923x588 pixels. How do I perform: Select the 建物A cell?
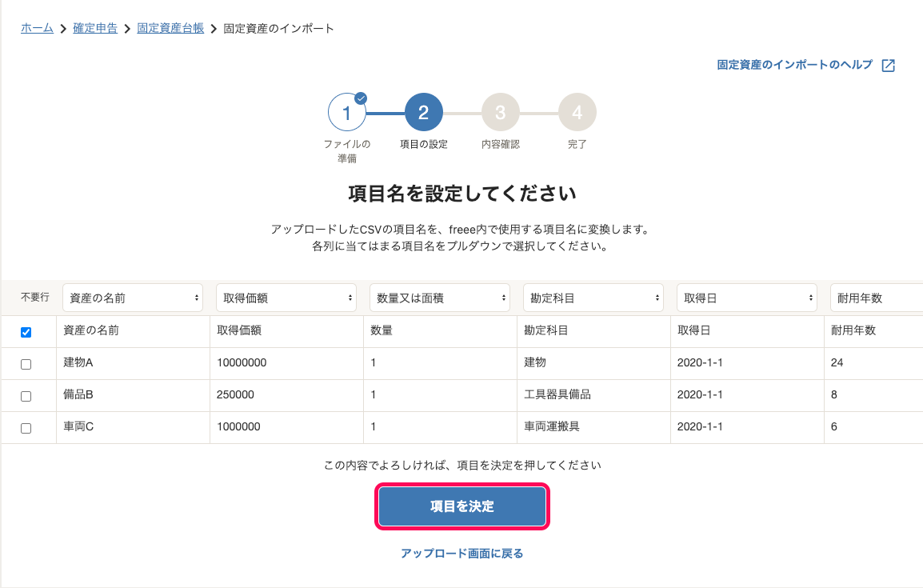click(133, 363)
